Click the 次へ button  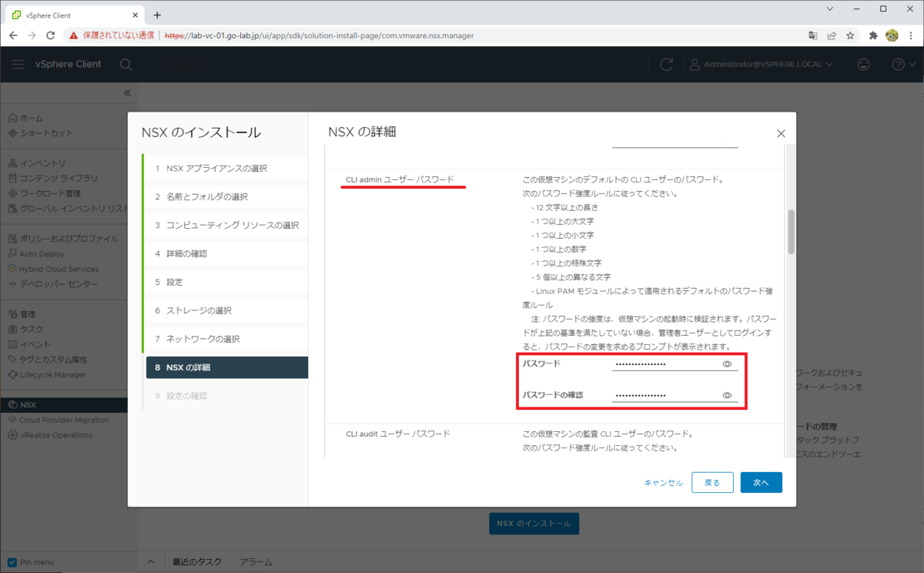click(x=762, y=482)
